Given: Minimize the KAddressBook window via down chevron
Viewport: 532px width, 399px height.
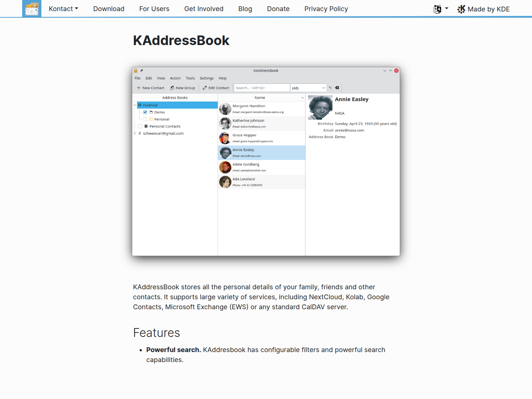Looking at the screenshot, I should pyautogui.click(x=385, y=71).
